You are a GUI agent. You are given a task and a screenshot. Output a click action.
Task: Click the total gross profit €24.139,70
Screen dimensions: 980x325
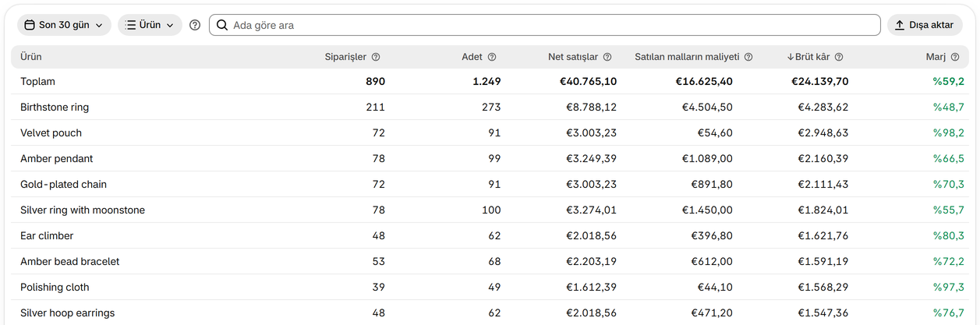[820, 81]
